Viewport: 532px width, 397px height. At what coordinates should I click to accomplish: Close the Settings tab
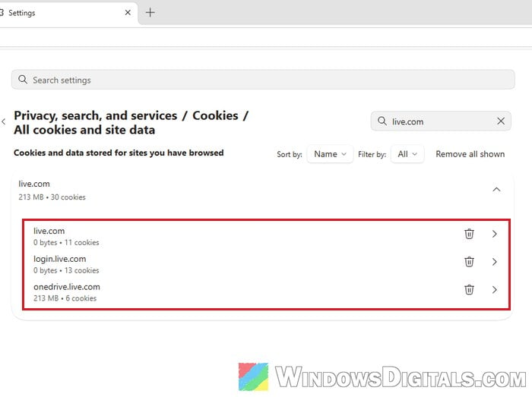click(128, 13)
